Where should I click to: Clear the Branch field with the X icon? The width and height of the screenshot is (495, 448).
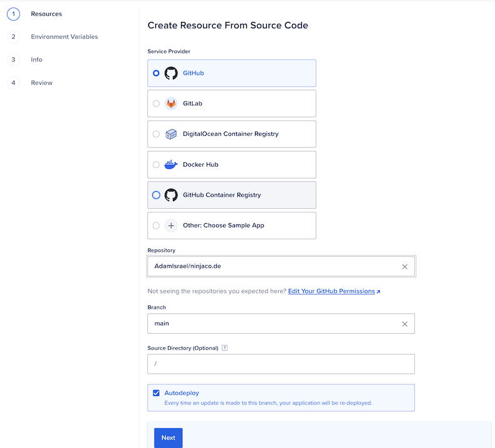405,324
